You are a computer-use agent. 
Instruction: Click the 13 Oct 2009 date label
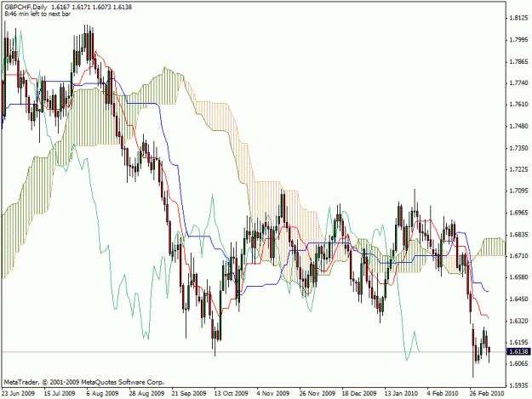tap(232, 393)
